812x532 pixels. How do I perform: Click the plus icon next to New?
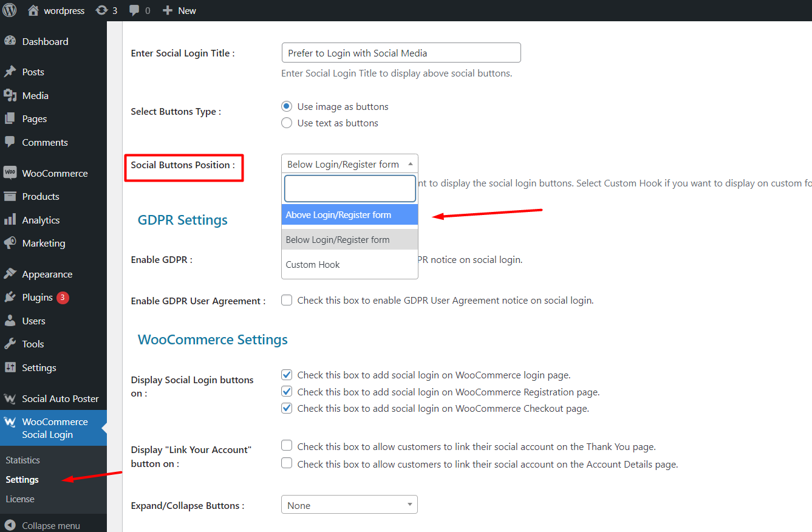point(168,10)
